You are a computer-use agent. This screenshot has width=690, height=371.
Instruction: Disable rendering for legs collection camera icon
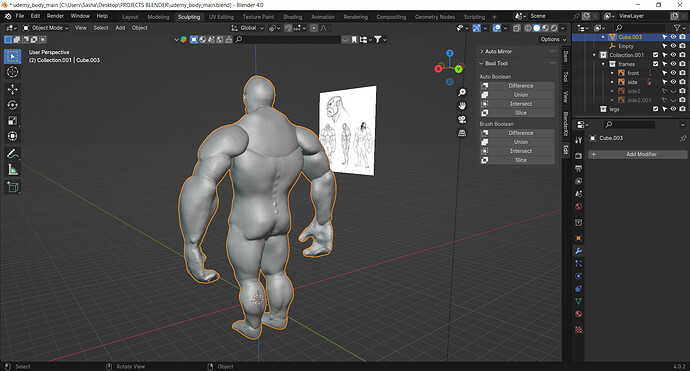[682, 109]
